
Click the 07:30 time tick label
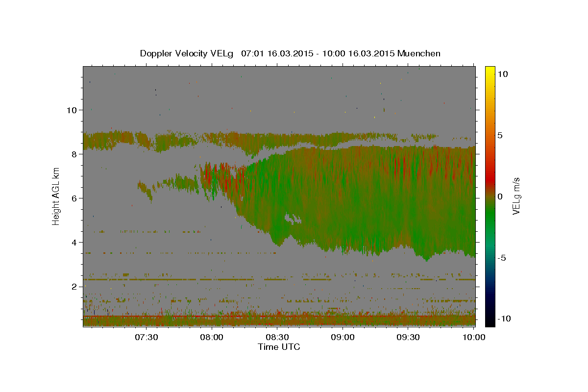pos(147,337)
